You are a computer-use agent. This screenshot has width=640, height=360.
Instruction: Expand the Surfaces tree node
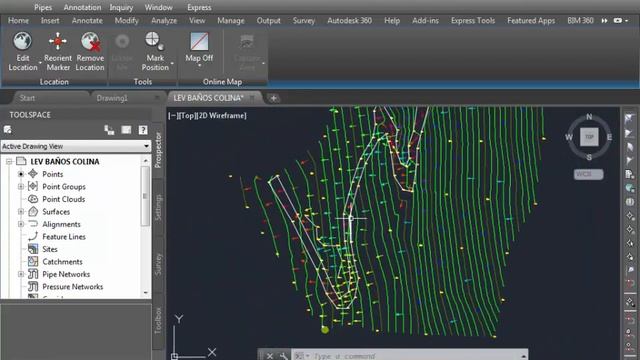pos(21,212)
